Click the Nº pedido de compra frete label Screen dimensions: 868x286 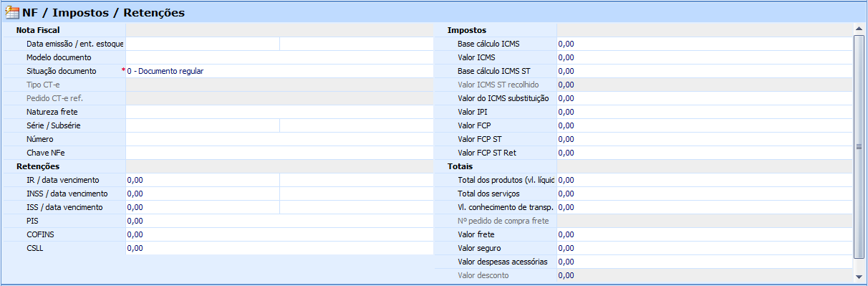(503, 221)
